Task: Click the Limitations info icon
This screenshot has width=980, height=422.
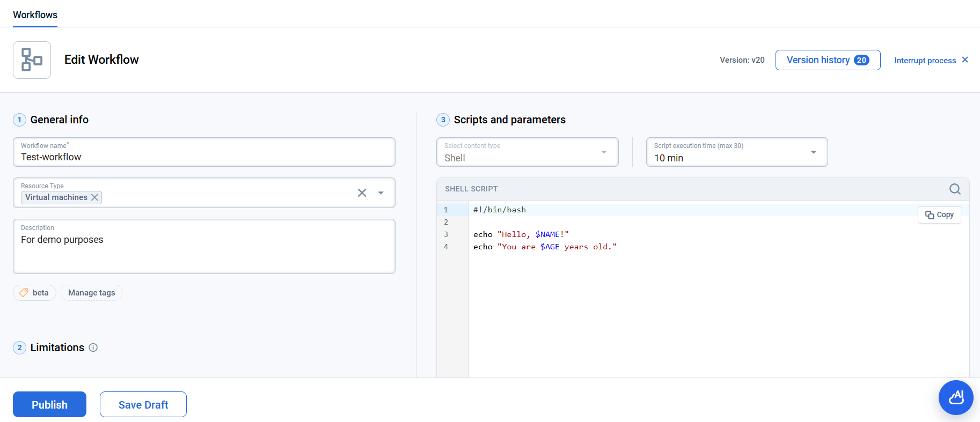Action: [x=93, y=347]
